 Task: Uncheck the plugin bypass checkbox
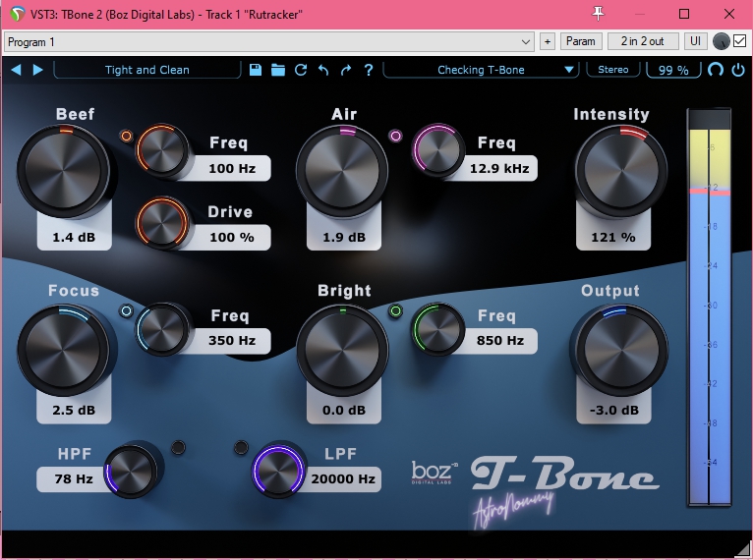point(739,41)
